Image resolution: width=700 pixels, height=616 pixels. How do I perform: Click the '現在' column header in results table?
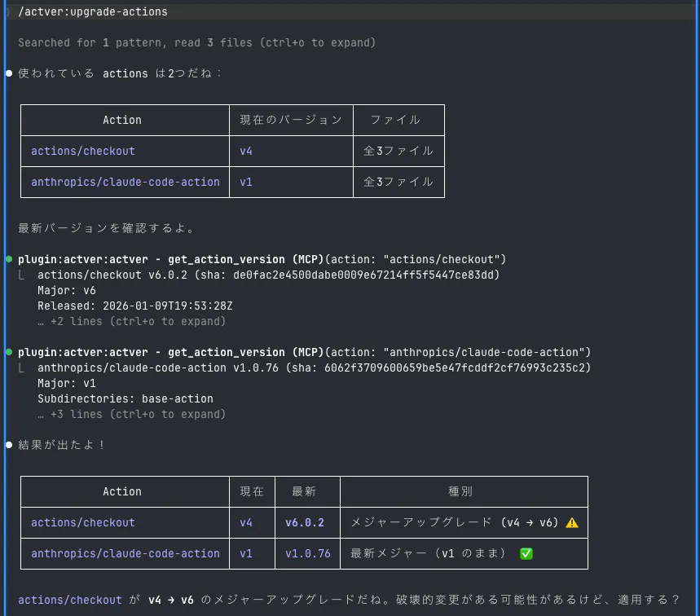[252, 491]
